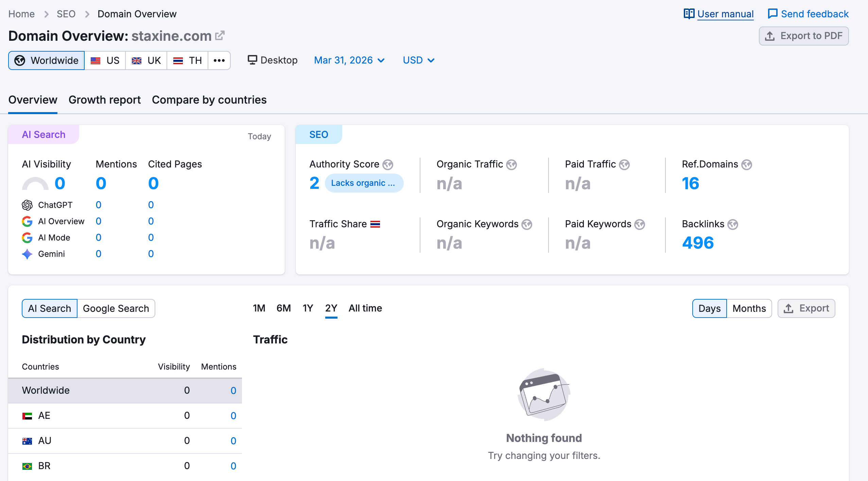Select the 2Y time range
Image resolution: width=868 pixels, height=481 pixels.
[x=331, y=308]
